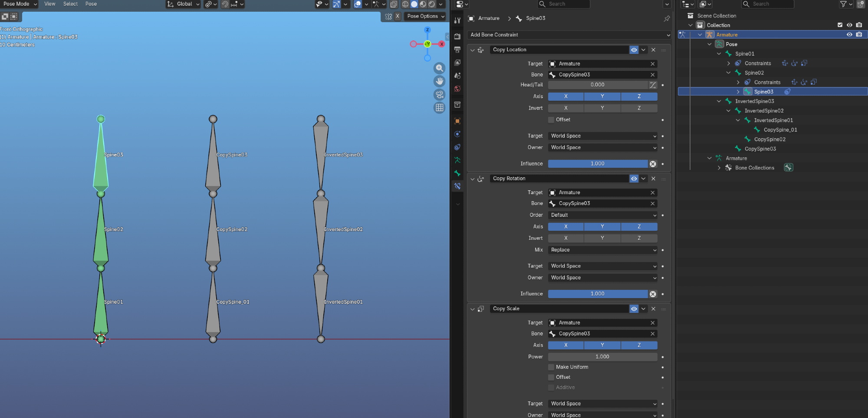Open the Tool properties tab icon

coord(457,20)
